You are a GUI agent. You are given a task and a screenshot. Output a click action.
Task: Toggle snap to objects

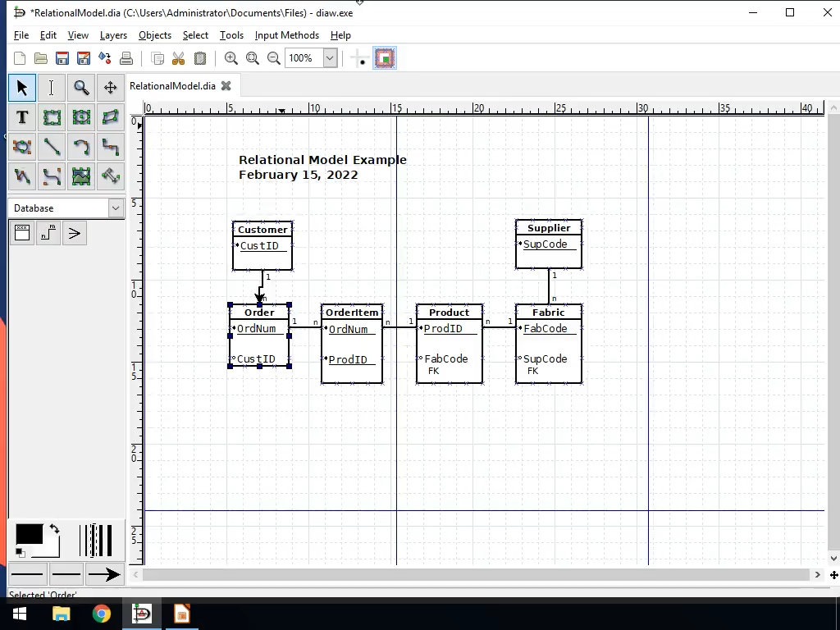[384, 57]
